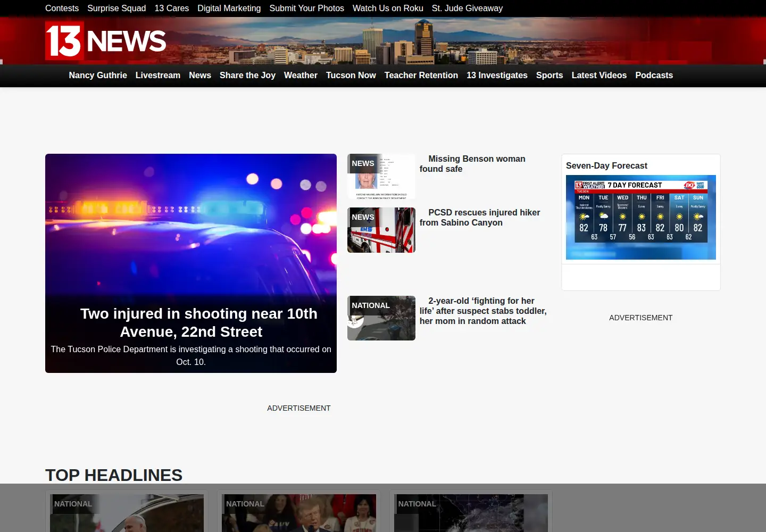Click the 13 News logo
The width and height of the screenshot is (766, 532).
click(x=106, y=40)
